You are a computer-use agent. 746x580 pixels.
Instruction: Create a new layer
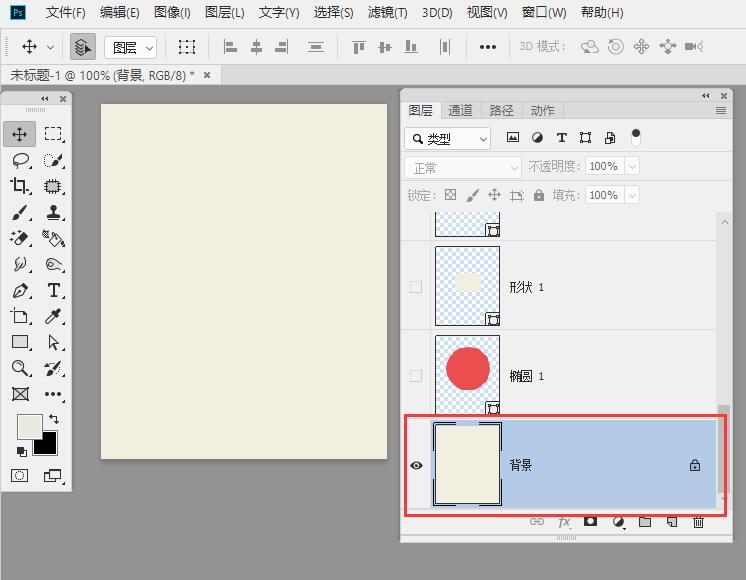coord(671,522)
